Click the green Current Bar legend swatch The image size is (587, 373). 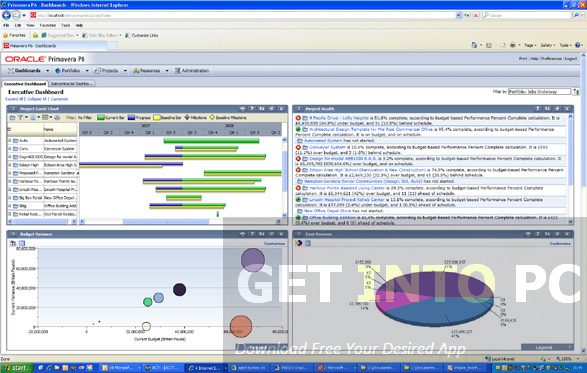click(x=101, y=118)
